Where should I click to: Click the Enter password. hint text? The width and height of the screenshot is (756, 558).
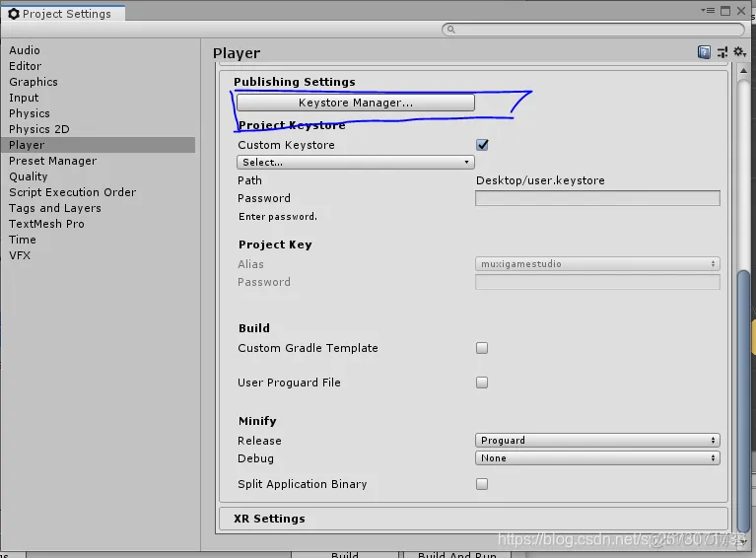point(278,217)
